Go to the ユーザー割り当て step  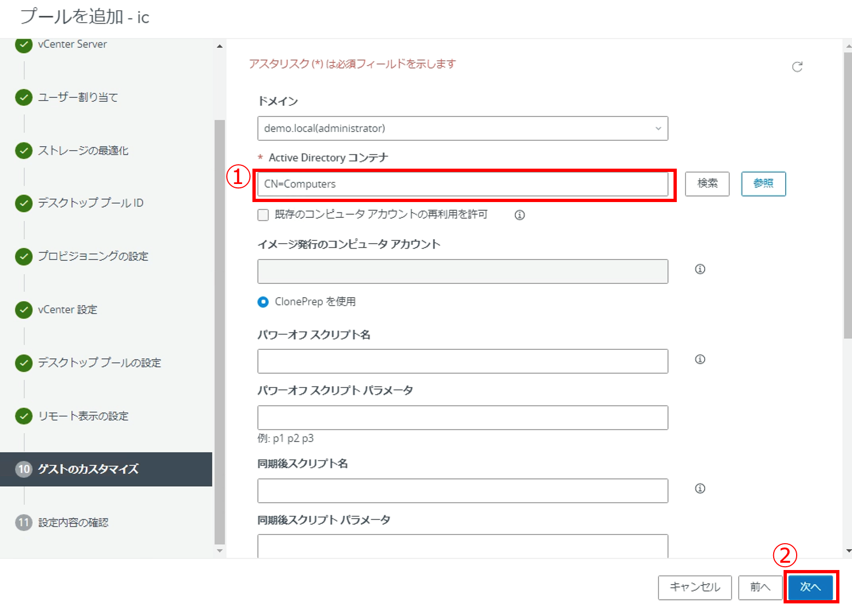tap(78, 97)
